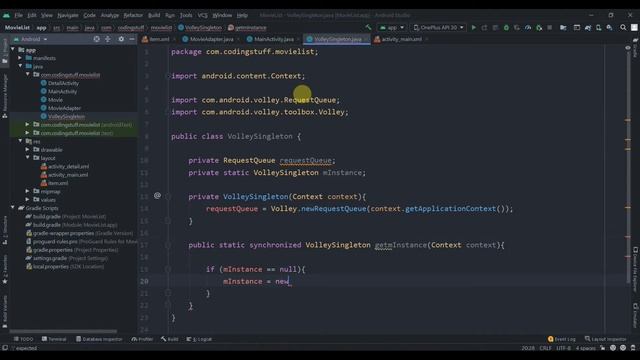Collapse the layout folder
This screenshot has height=360, width=640.
[27, 158]
